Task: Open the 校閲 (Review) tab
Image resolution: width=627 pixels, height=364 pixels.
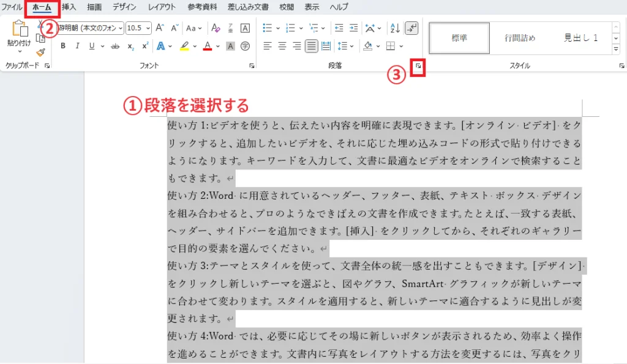Action: 287,7
